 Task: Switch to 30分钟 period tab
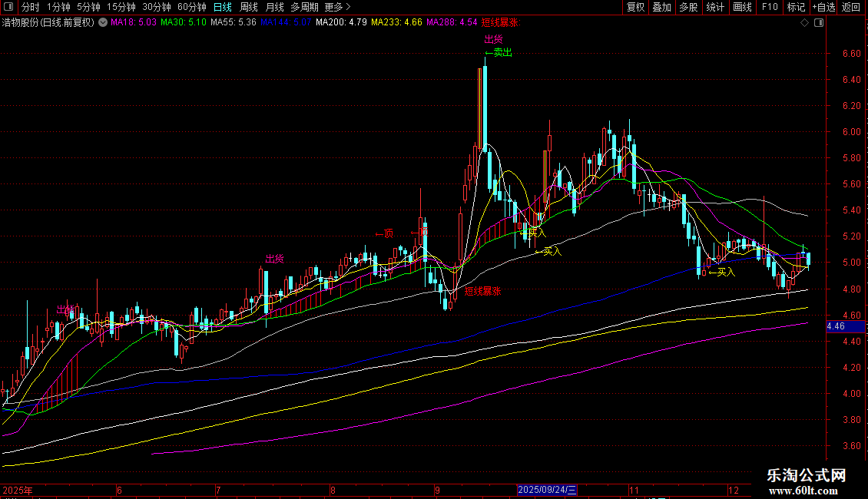(x=157, y=7)
